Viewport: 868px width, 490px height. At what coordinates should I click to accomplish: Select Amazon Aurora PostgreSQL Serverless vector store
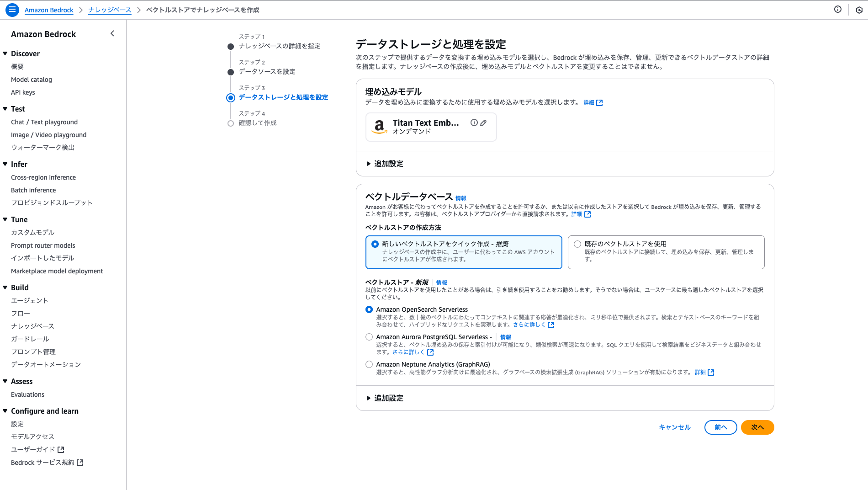369,336
